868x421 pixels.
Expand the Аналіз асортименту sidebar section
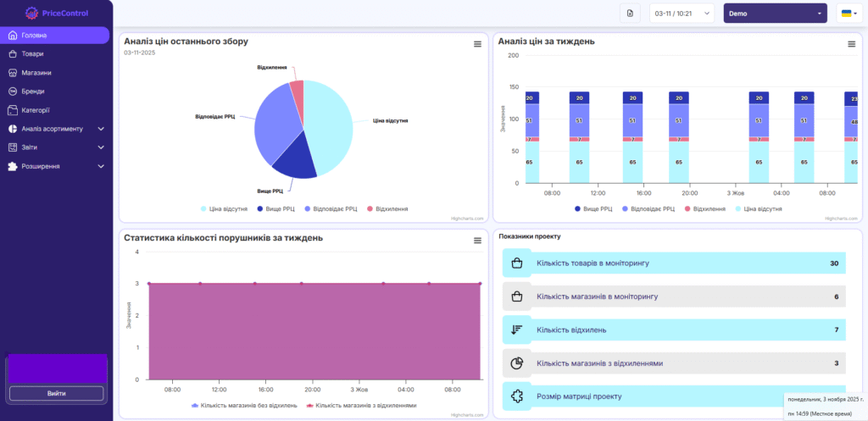[x=57, y=129]
